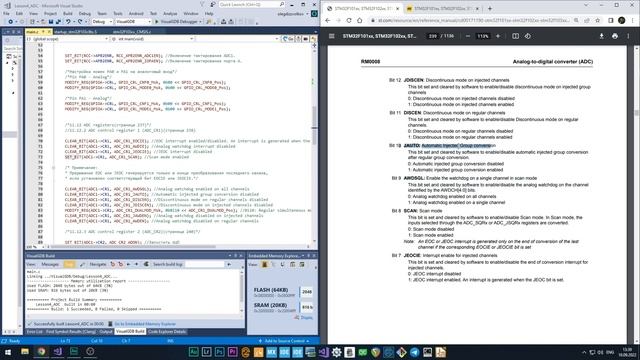This screenshot has height=360, width=640.
Task: Click the first view icon in Memory Explorer
Action: [264, 264]
